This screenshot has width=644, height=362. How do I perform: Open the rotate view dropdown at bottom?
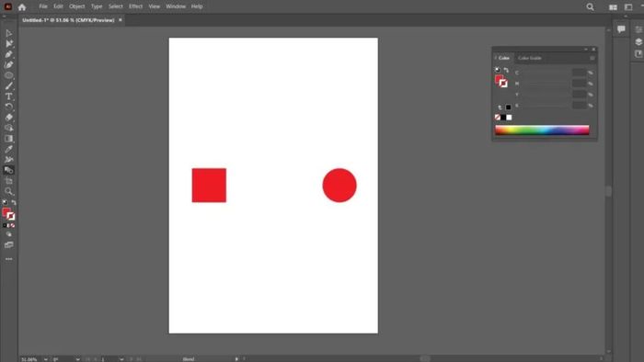coord(77,359)
